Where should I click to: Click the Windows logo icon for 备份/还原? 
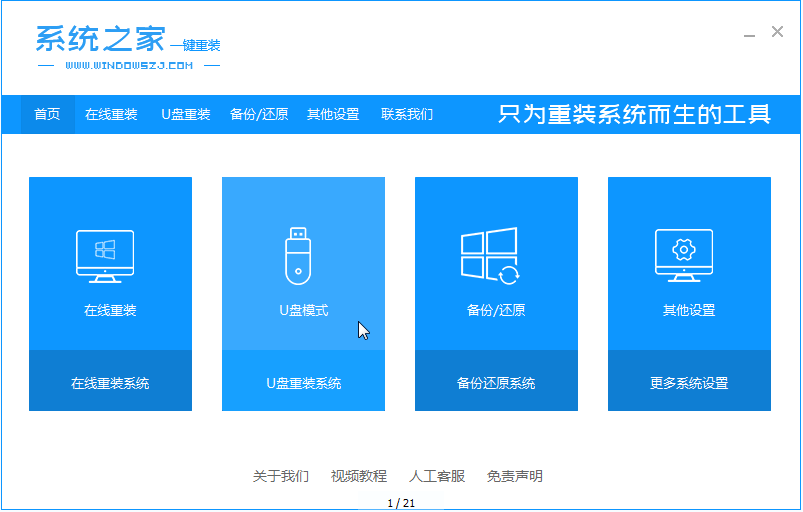tap(489, 256)
